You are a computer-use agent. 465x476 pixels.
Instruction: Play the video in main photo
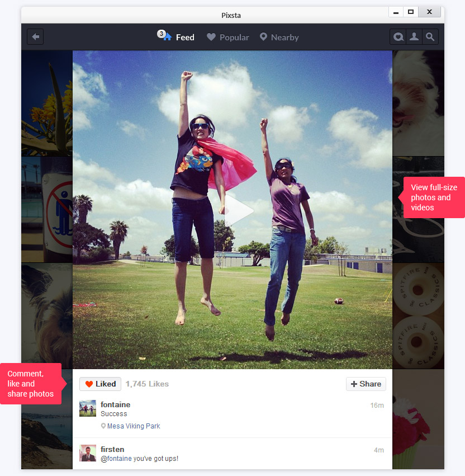tap(239, 211)
